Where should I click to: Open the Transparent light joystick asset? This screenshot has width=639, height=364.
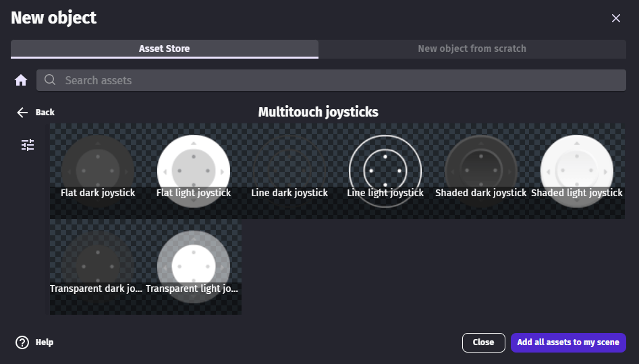click(194, 267)
